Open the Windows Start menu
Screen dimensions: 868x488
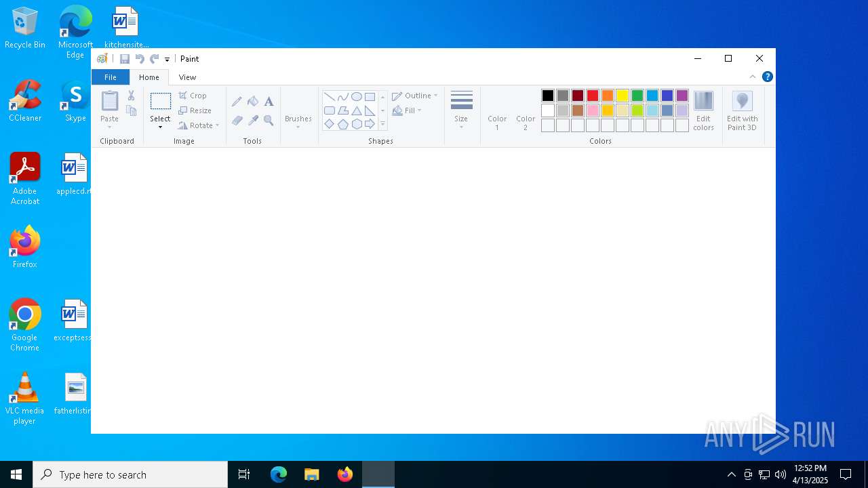point(16,474)
